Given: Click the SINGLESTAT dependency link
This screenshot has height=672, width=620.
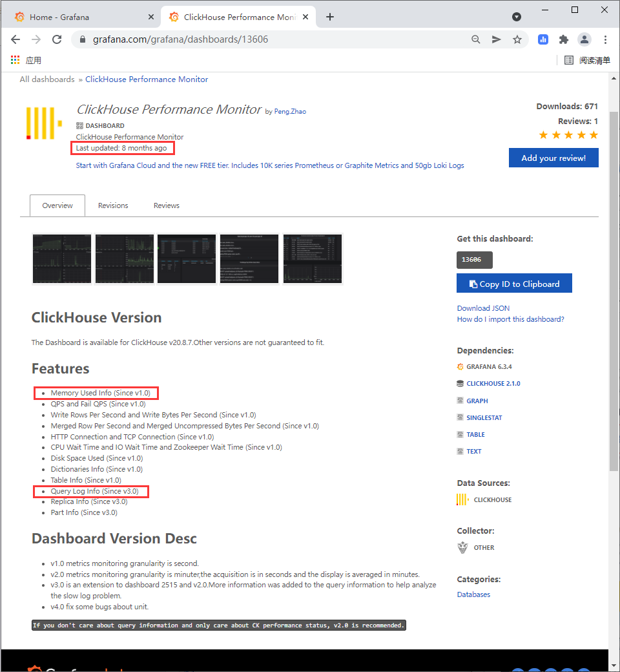Looking at the screenshot, I should tap(484, 417).
